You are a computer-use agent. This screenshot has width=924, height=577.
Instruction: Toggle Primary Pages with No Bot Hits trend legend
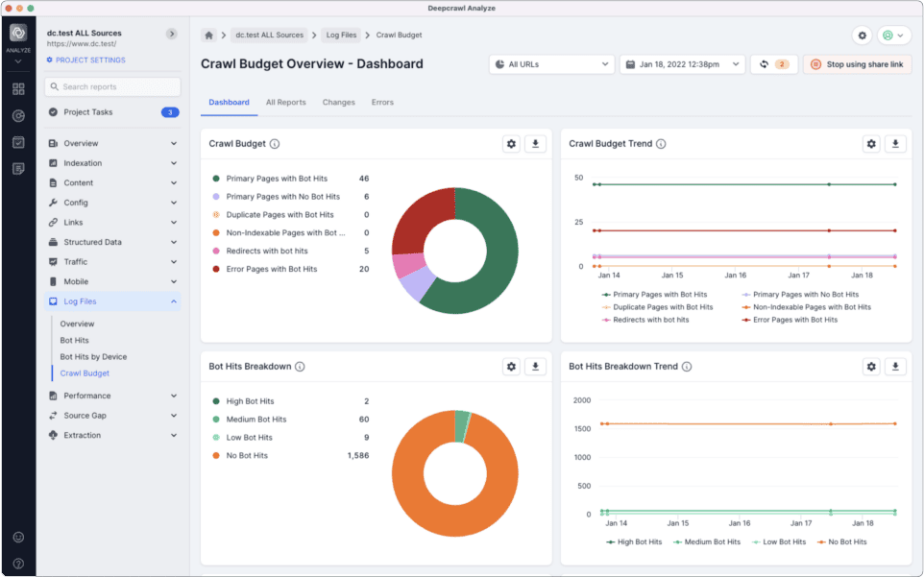800,295
